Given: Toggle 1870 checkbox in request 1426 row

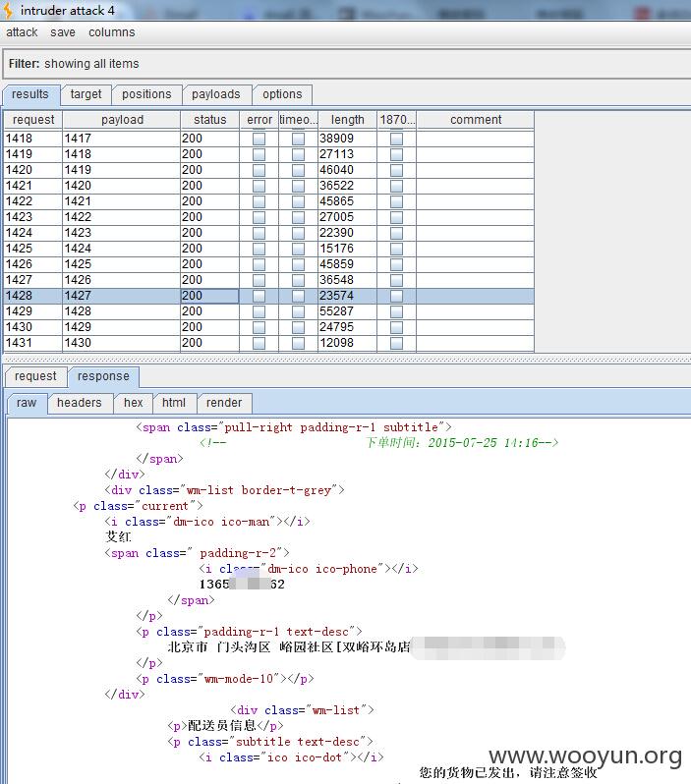Looking at the screenshot, I should click(x=397, y=264).
